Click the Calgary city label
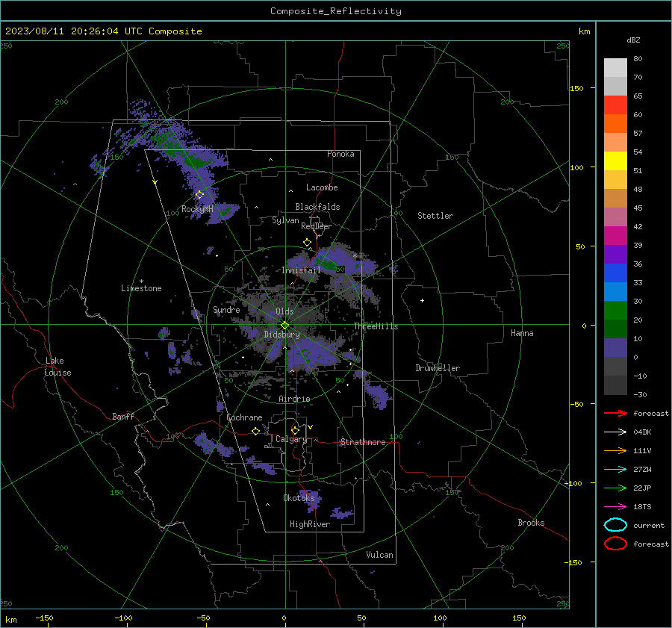This screenshot has width=672, height=628. click(291, 439)
